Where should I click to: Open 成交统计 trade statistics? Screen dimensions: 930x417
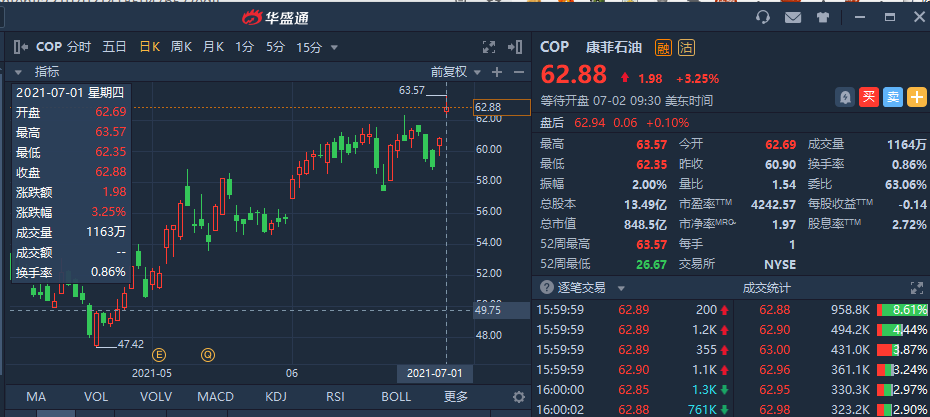pyautogui.click(x=766, y=288)
